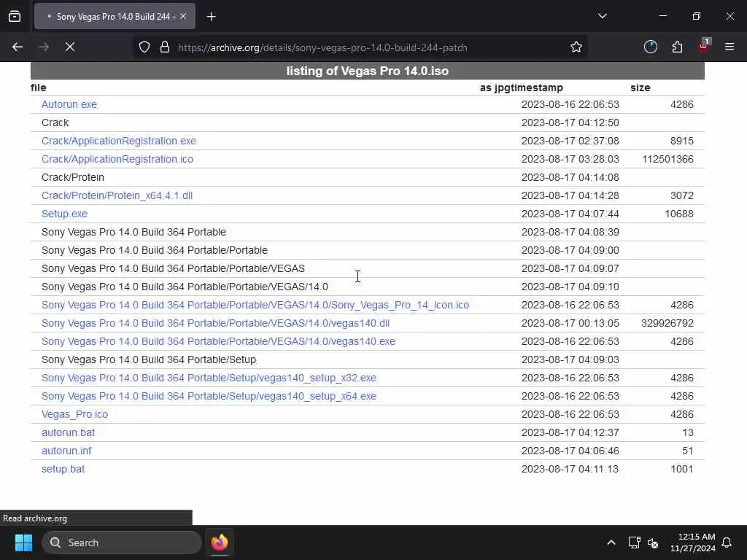This screenshot has height=560, width=747.
Task: Click the 'Crack/Protein' folder row text
Action: pos(72,177)
